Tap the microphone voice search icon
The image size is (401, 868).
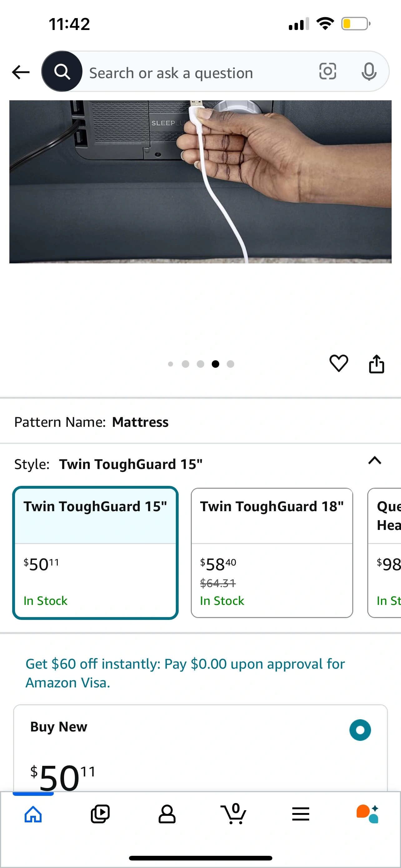pos(369,72)
